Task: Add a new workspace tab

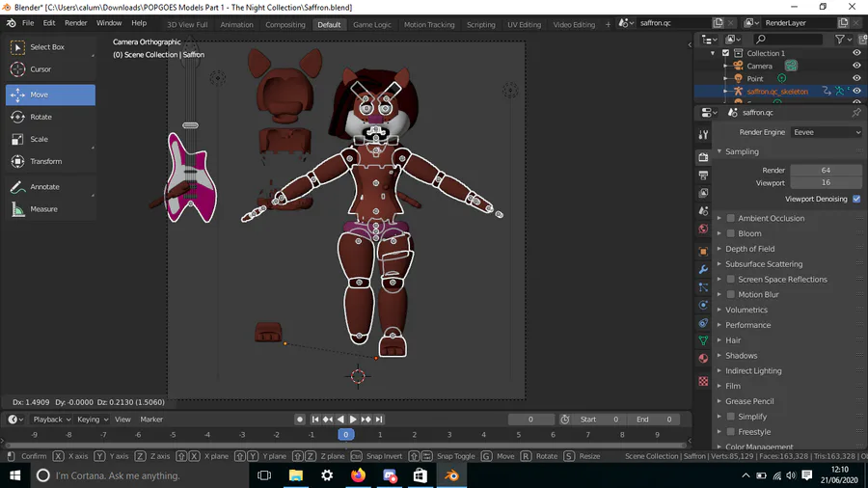Action: (608, 24)
